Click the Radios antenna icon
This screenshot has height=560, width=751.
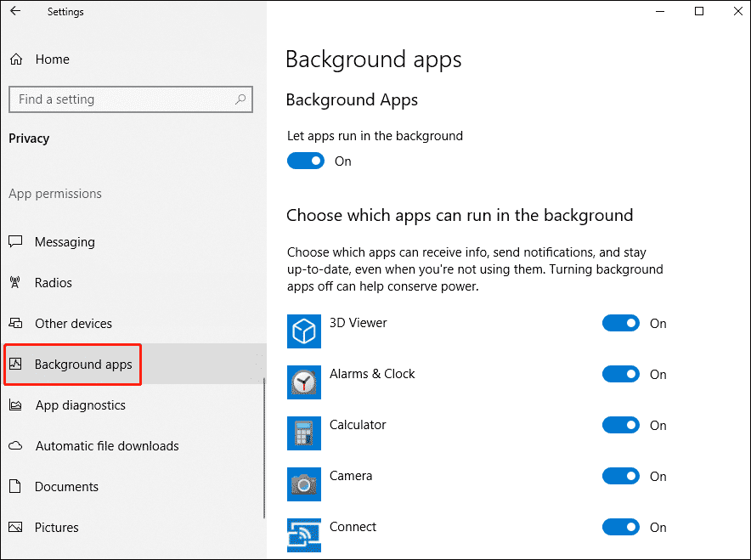click(x=15, y=282)
